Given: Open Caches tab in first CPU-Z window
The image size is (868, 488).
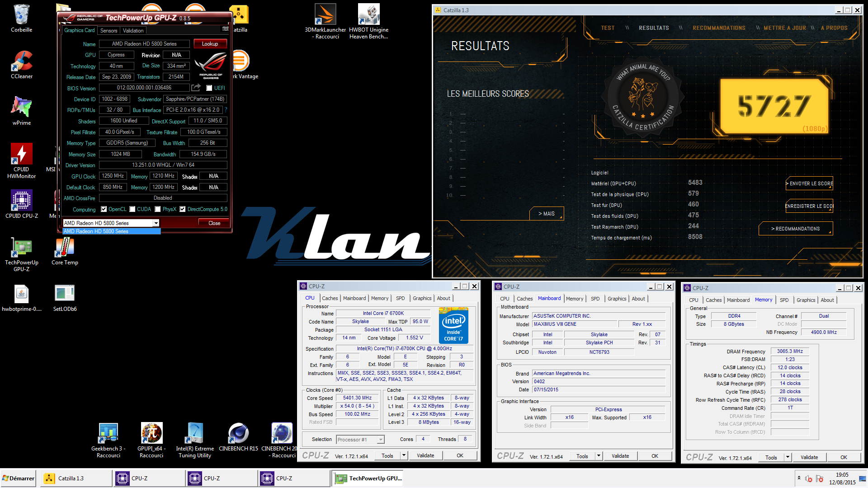Looking at the screenshot, I should (x=330, y=298).
